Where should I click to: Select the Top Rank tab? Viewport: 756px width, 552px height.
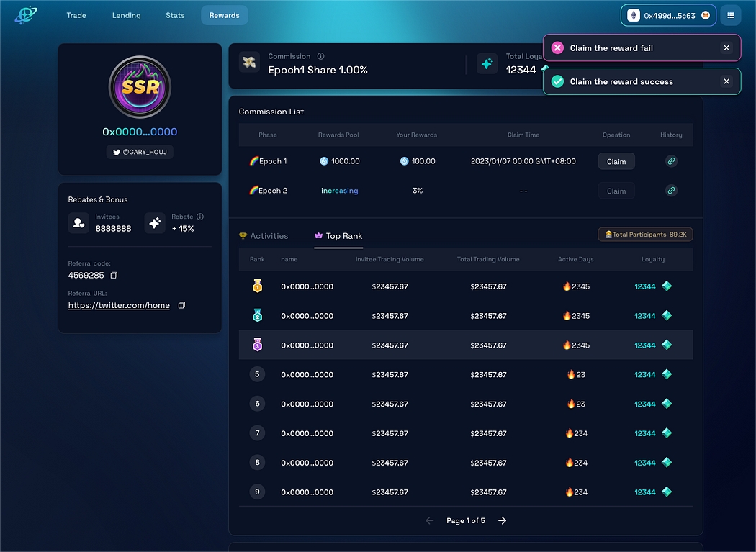[338, 236]
